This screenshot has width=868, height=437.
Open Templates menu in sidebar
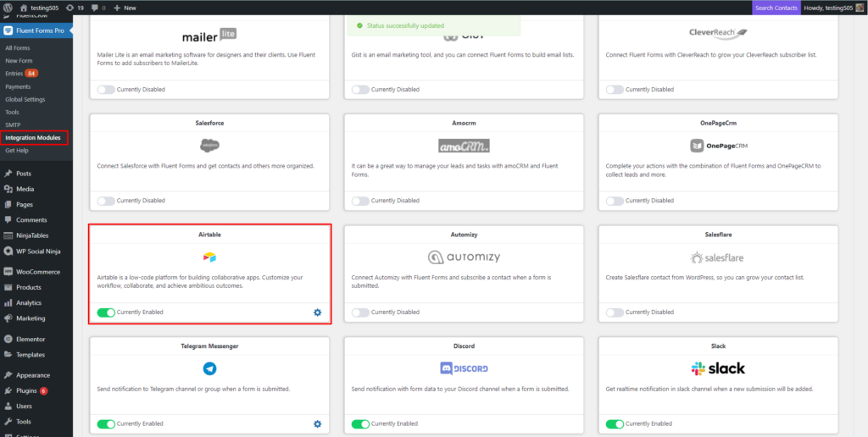point(31,355)
